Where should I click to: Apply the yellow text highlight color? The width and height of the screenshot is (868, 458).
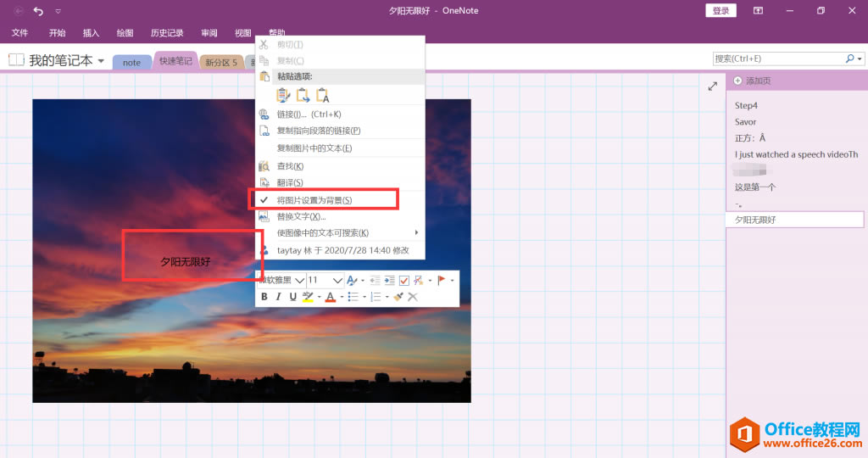308,297
